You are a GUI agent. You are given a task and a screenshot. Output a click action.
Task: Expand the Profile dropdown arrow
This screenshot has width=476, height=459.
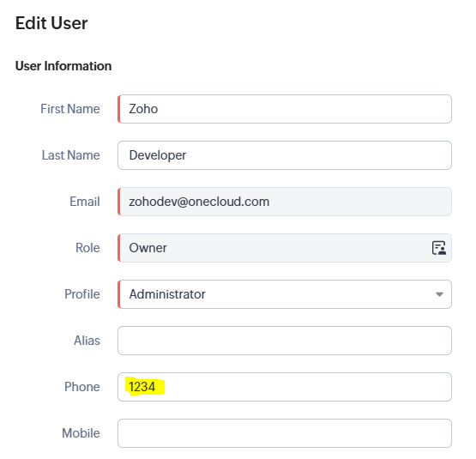pyautogui.click(x=439, y=294)
